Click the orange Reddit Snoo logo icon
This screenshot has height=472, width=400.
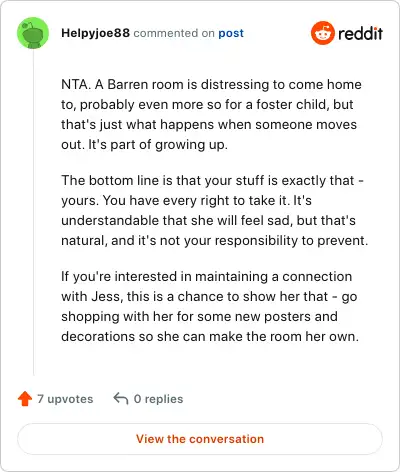pos(322,33)
